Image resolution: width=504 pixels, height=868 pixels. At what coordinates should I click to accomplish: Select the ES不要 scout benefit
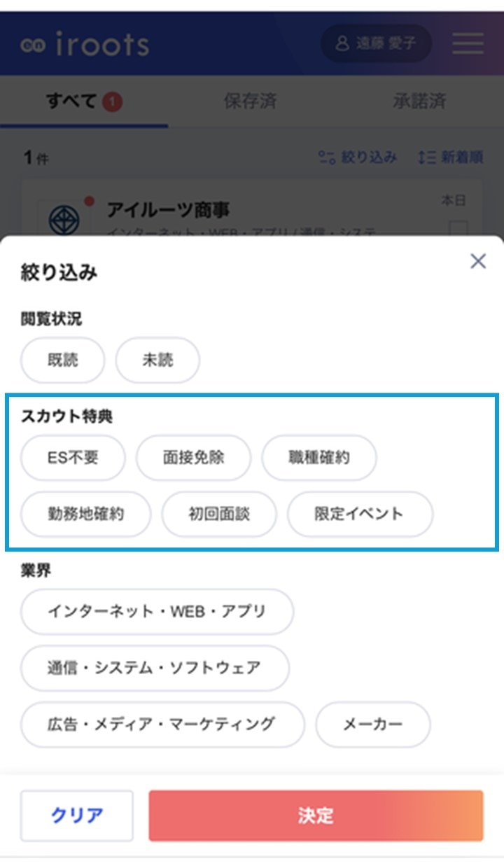(x=73, y=458)
